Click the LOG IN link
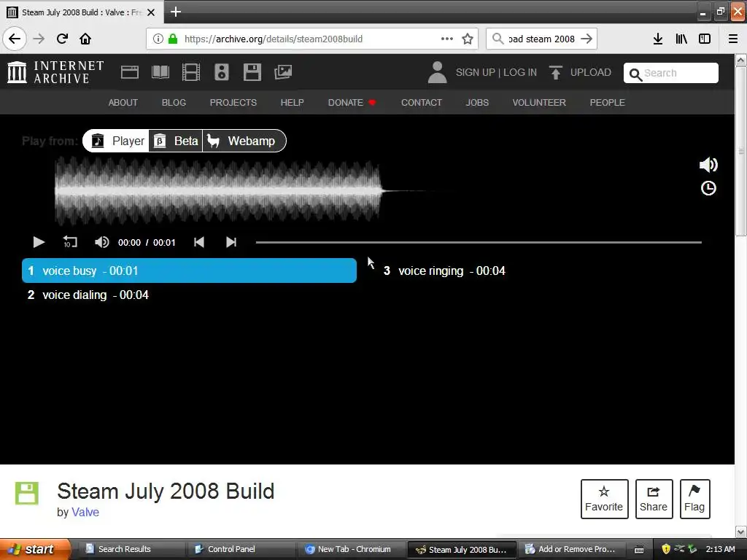The width and height of the screenshot is (747, 560). 519,72
